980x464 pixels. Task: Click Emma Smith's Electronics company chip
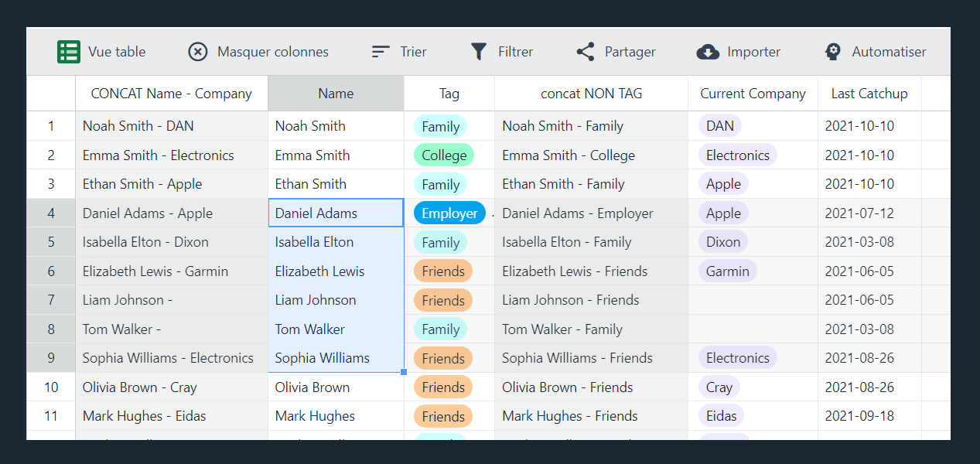click(x=738, y=155)
